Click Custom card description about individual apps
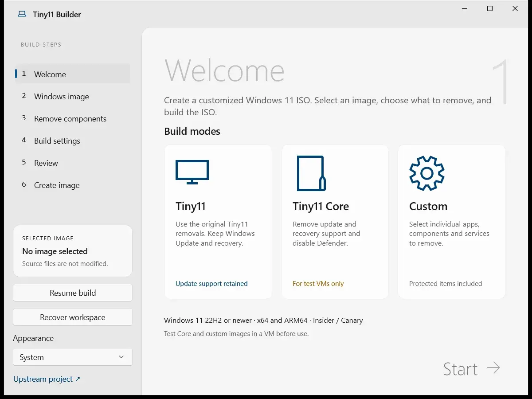Viewport: 532px width, 399px height. [x=449, y=234]
